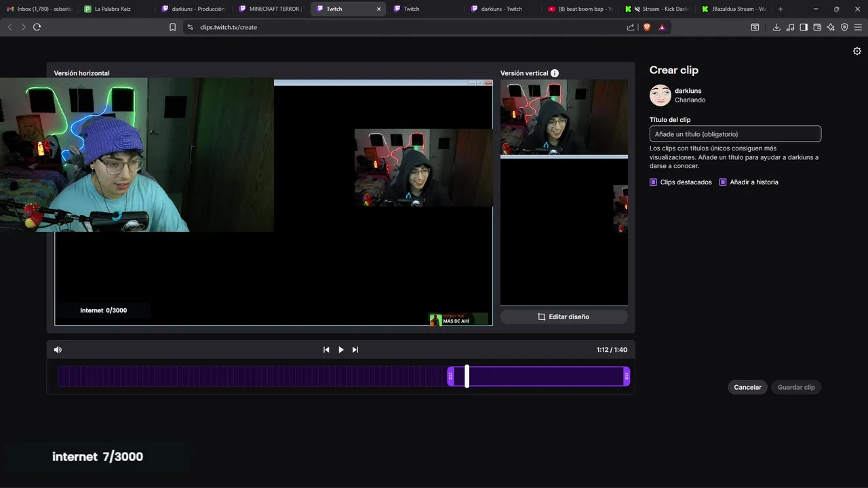Switch to the beat boom bap YouTube tab
The image size is (868, 488).
pyautogui.click(x=579, y=9)
